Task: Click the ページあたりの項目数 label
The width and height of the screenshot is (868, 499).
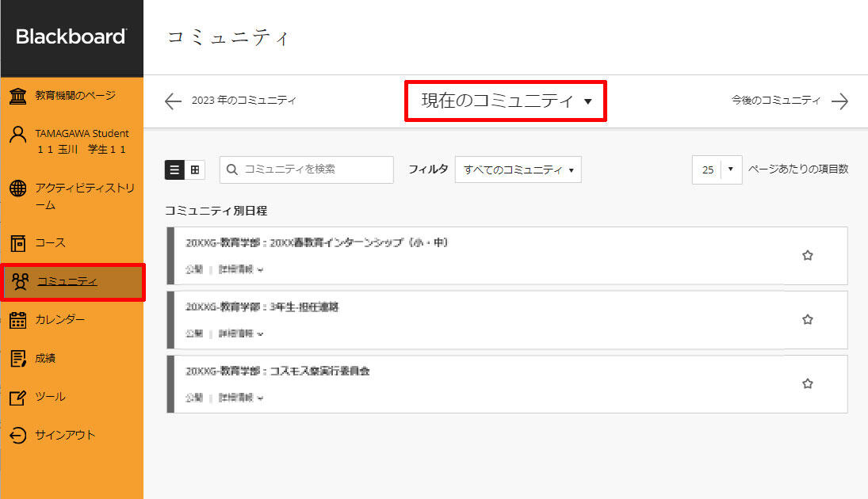Action: [x=798, y=170]
